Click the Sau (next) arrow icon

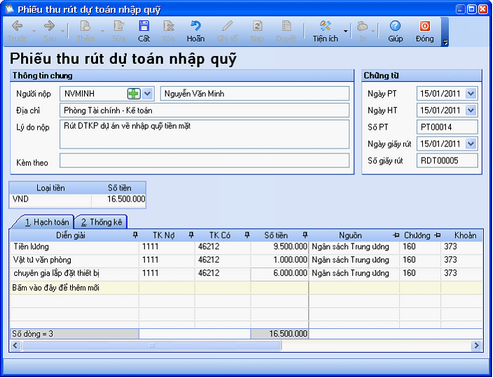coord(49,26)
